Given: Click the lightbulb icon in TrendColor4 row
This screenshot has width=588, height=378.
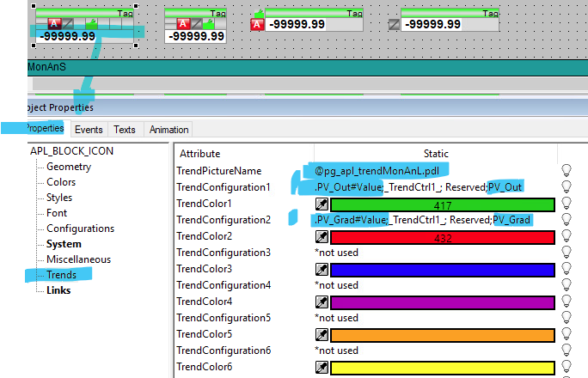Looking at the screenshot, I should [567, 302].
